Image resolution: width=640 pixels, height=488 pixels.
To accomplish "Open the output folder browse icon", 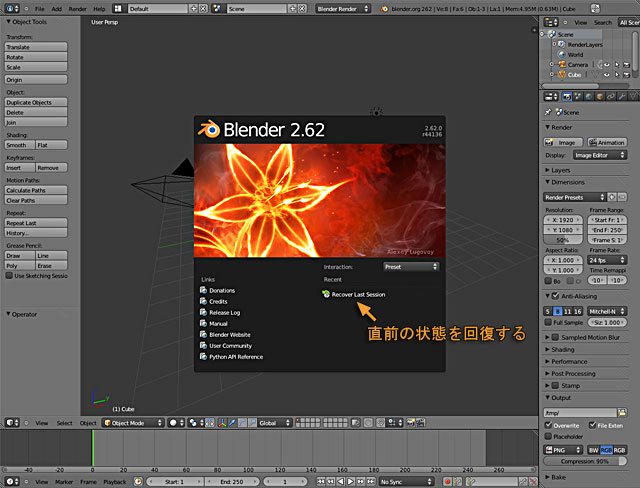I will pos(622,413).
